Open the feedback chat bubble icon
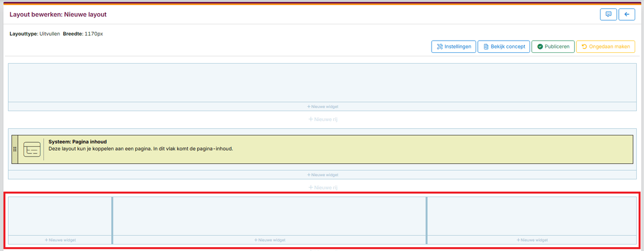Screen dimensions: 644x251 click(608, 14)
